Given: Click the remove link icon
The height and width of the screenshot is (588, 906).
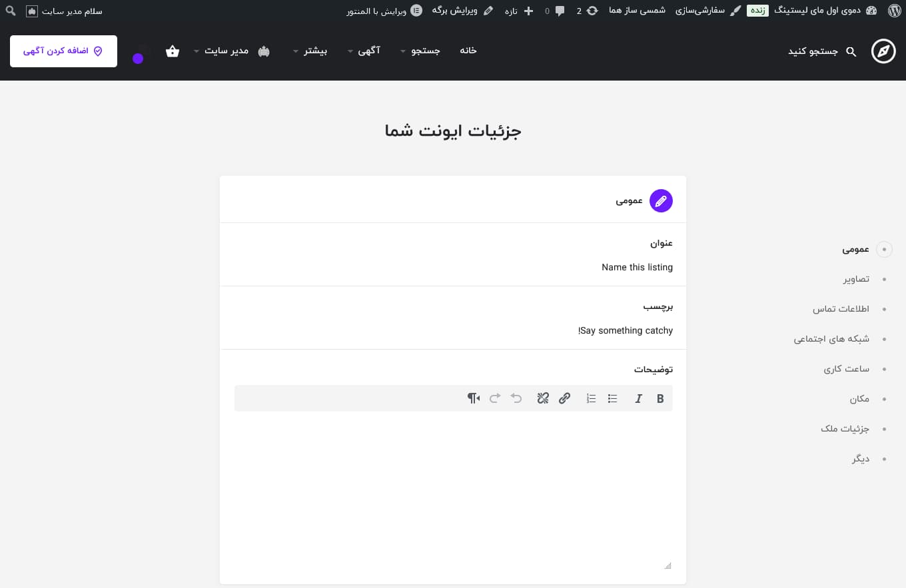Looking at the screenshot, I should click(543, 398).
